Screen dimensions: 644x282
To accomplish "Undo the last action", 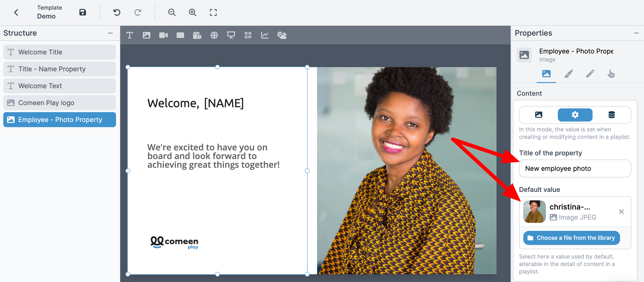I will point(116,12).
